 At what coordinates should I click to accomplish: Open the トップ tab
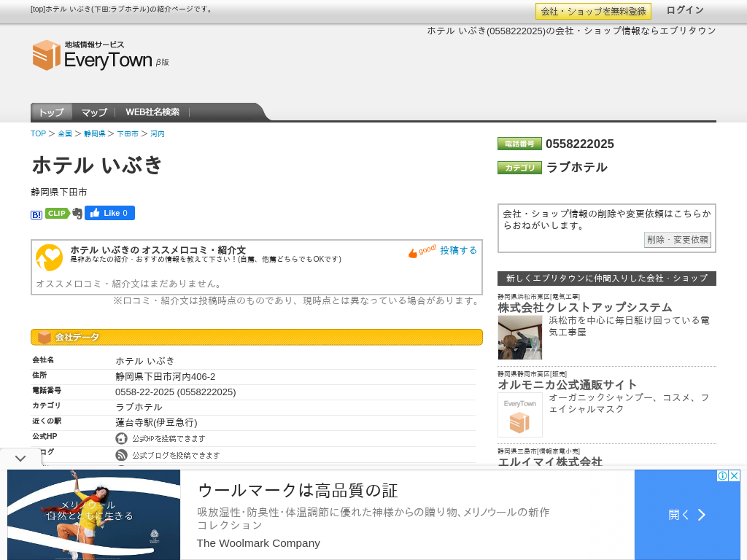(51, 112)
